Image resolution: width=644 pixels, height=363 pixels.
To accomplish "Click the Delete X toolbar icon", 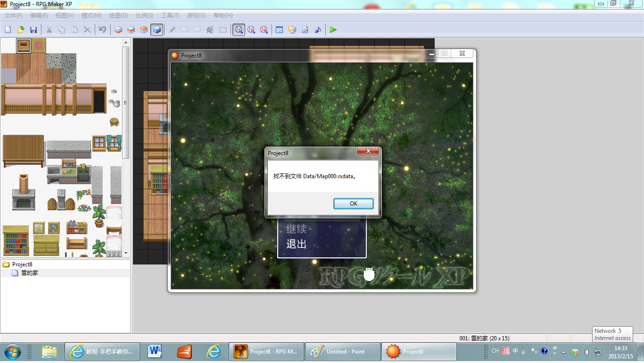I will pos(87,30).
